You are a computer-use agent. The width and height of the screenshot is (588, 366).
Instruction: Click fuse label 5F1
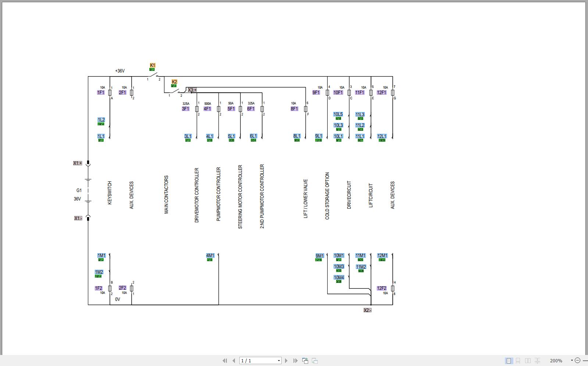point(231,109)
